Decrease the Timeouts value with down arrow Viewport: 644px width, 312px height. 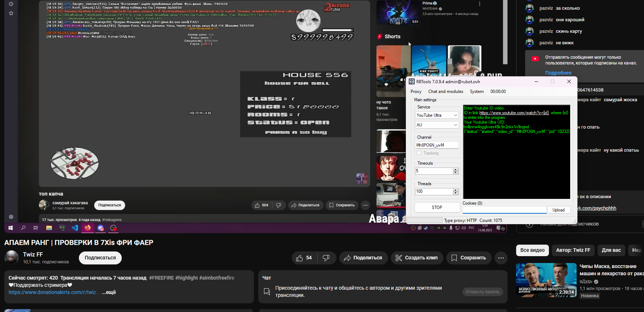click(x=456, y=173)
